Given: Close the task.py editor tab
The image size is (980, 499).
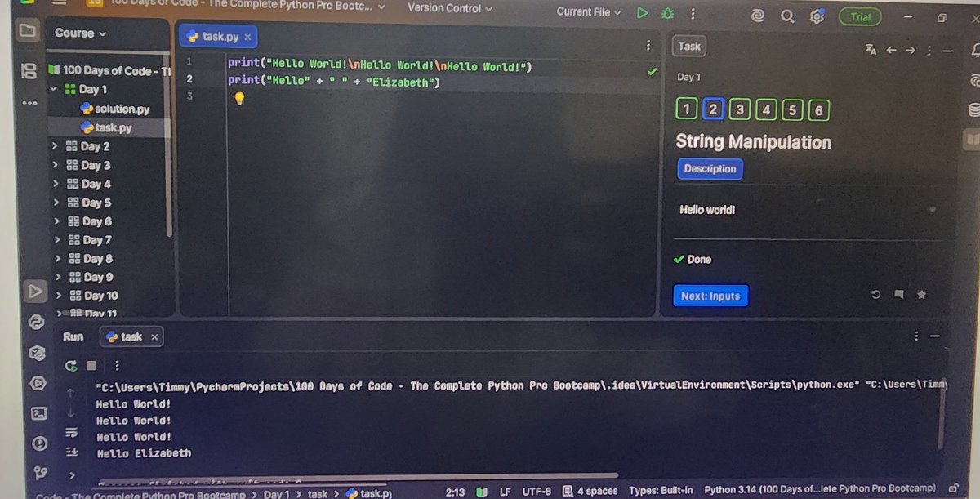Looking at the screenshot, I should [247, 37].
